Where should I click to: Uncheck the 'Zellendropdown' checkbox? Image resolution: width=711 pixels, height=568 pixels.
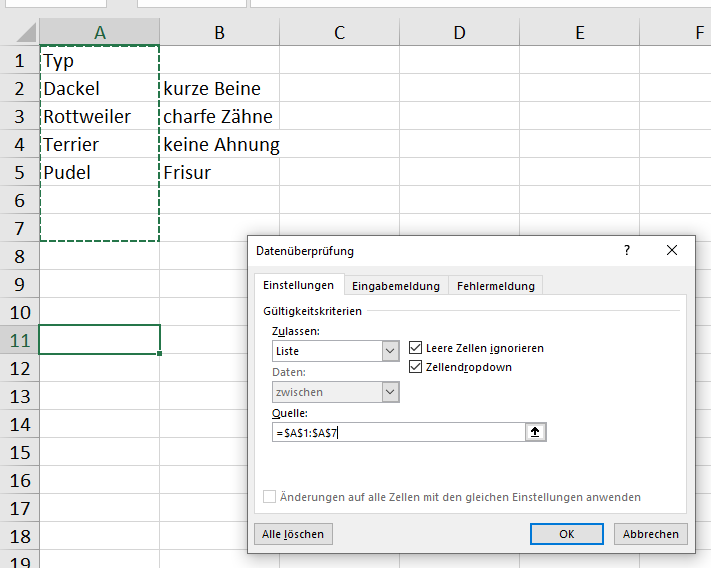tap(417, 367)
